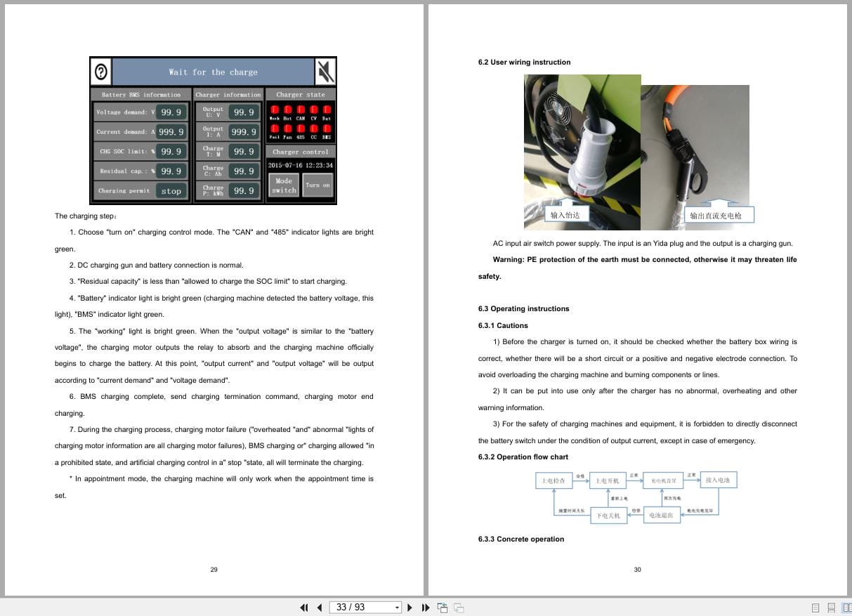Image resolution: width=852 pixels, height=616 pixels.
Task: Click the input plug photo
Action: (582, 152)
